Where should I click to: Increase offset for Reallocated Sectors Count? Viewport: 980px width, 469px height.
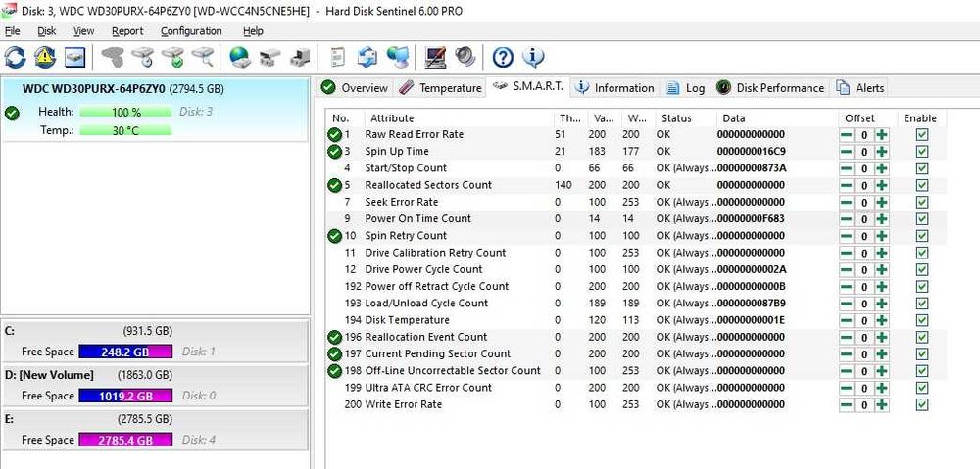tap(882, 185)
